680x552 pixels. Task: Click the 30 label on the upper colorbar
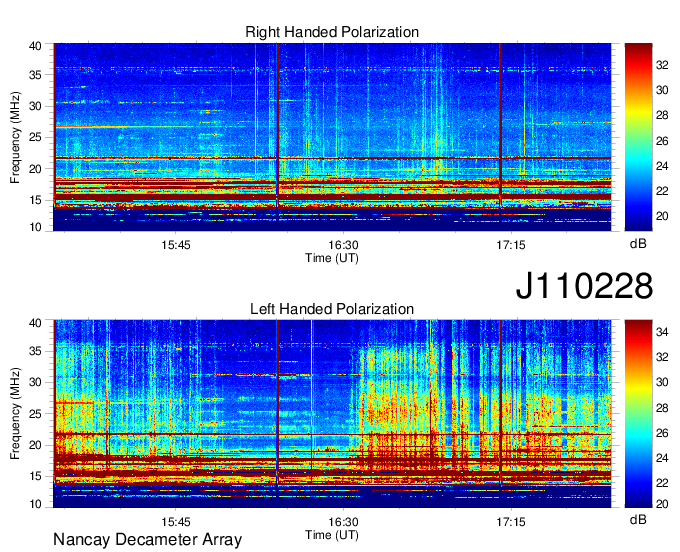point(662,90)
